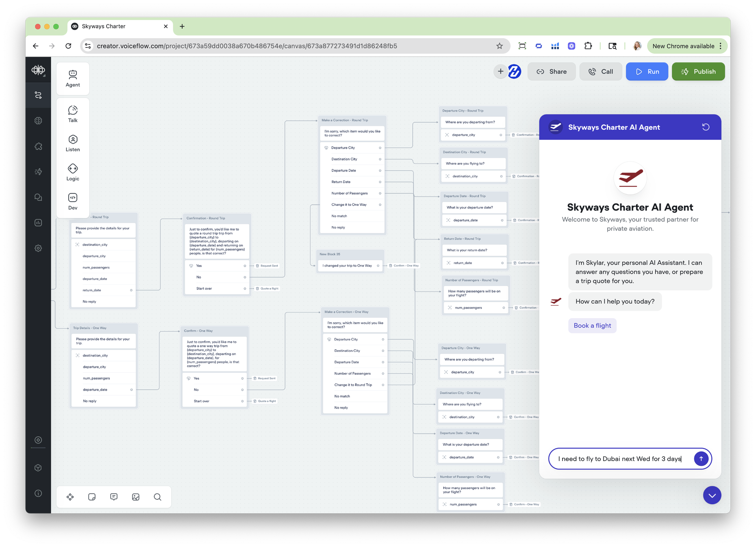This screenshot has width=756, height=547.
Task: Select the Make a Correction - One Way block title
Action: [346, 312]
